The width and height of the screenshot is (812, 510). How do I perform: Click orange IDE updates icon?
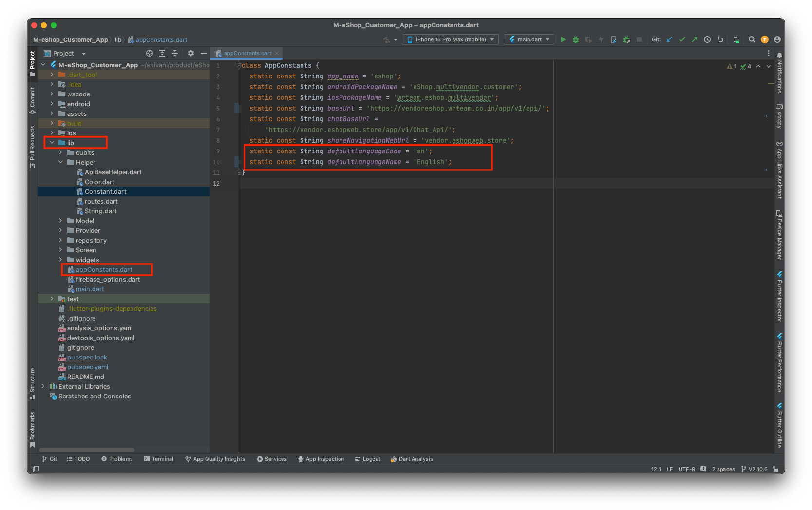[765, 39]
